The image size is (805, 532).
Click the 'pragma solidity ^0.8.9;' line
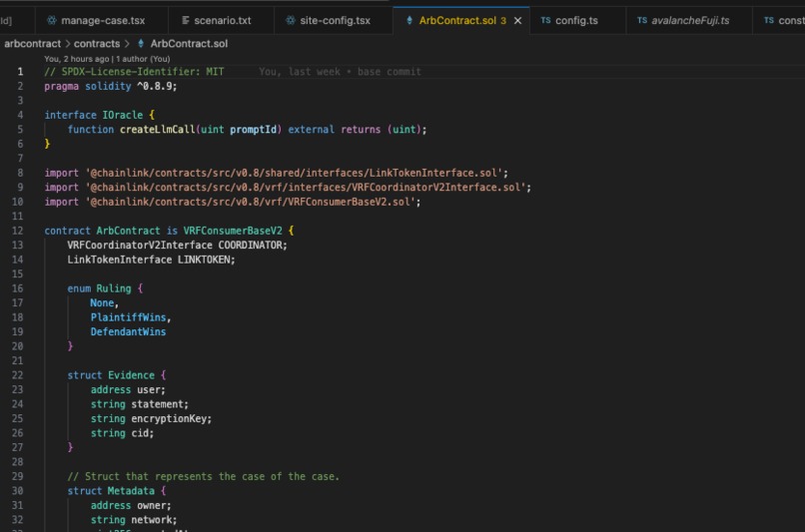click(x=111, y=86)
